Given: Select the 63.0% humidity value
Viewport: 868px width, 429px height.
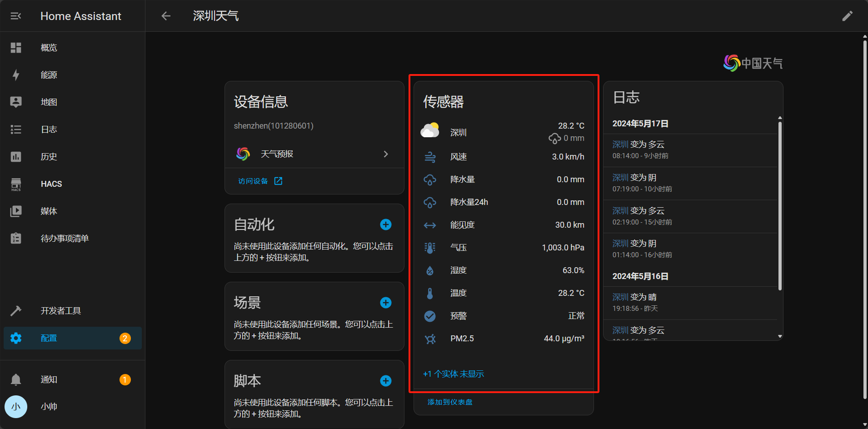Looking at the screenshot, I should (x=574, y=270).
